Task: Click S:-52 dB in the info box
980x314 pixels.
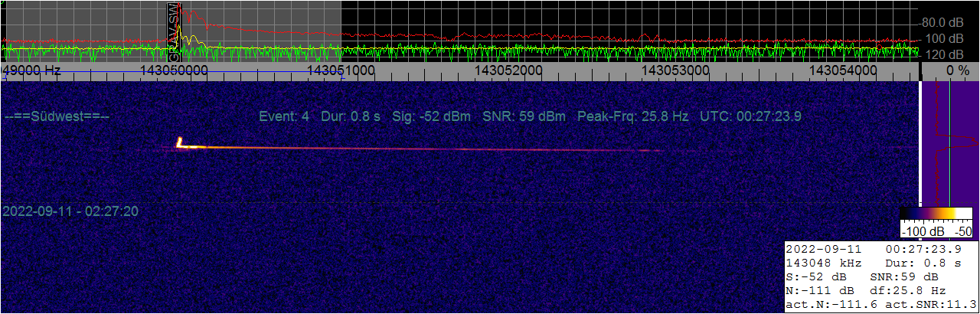Action: pyautogui.click(x=815, y=276)
